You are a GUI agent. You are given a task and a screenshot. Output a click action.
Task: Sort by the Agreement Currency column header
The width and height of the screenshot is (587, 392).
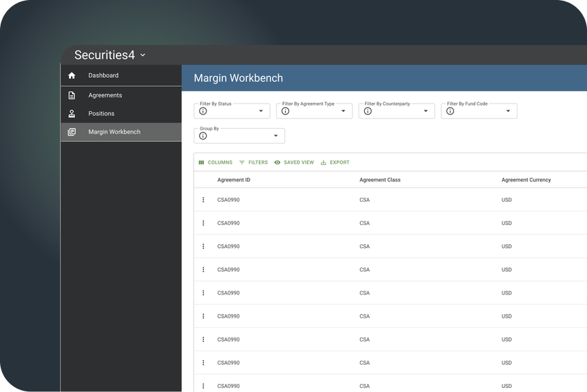point(526,180)
